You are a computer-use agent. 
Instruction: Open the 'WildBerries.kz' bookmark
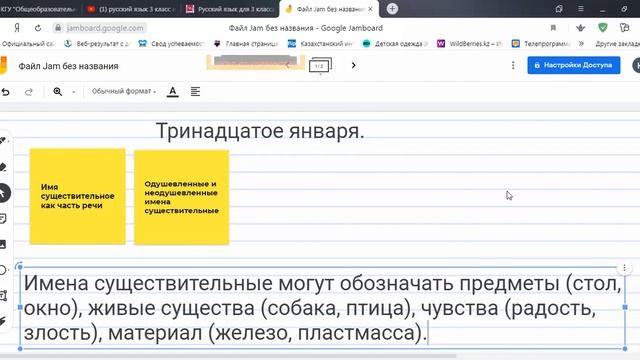469,44
